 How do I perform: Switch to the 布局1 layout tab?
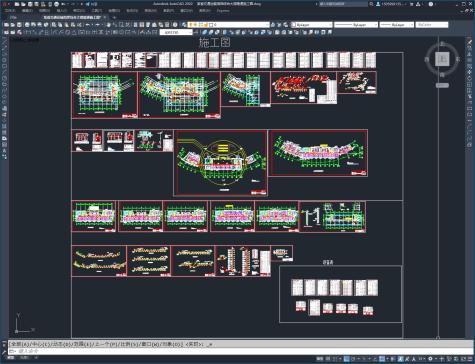pyautogui.click(x=25, y=358)
